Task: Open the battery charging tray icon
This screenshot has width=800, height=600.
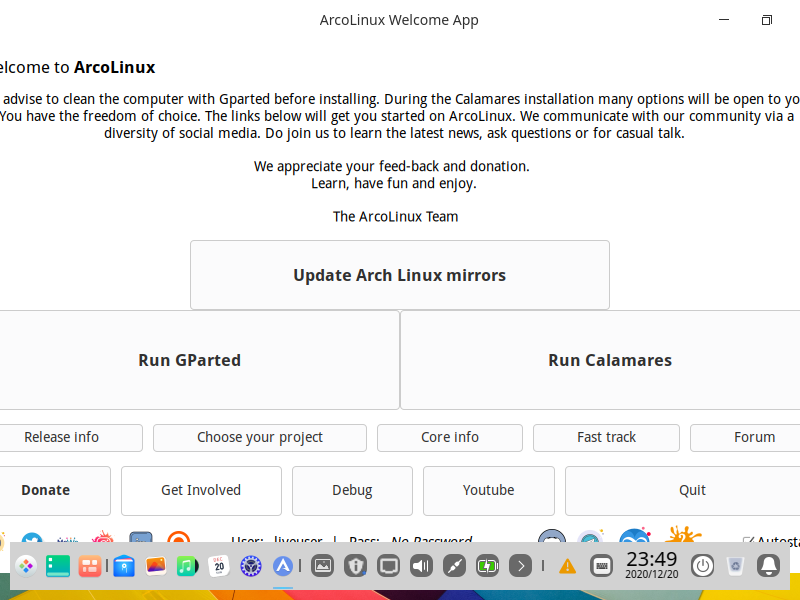Action: pyautogui.click(x=488, y=566)
